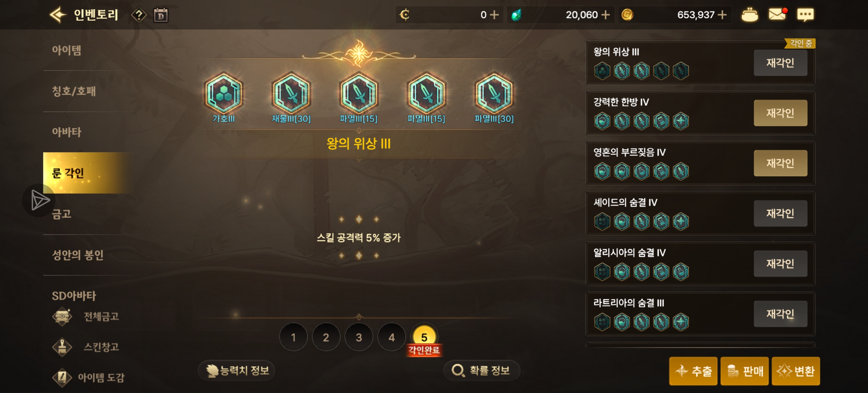Open the 아바타 tab
This screenshot has height=393, width=868.
67,132
